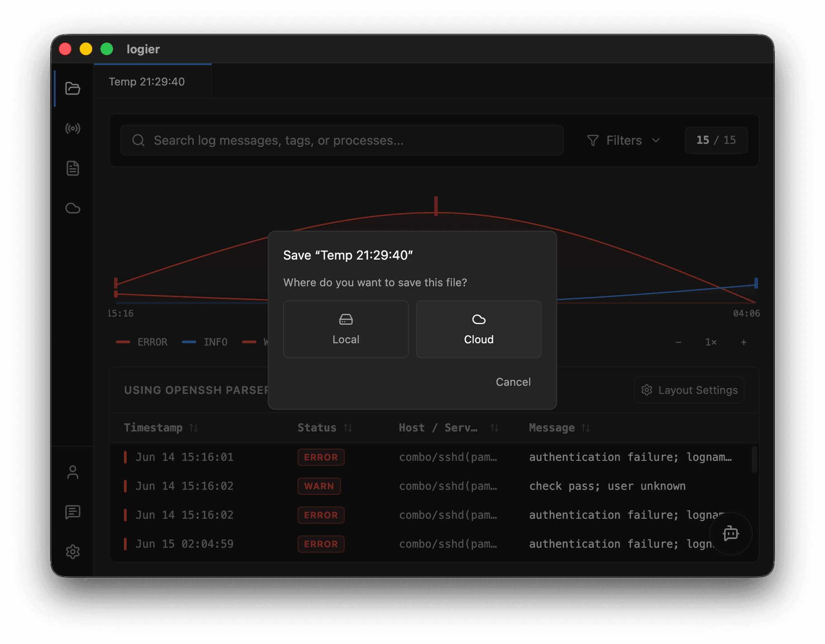Image resolution: width=825 pixels, height=644 pixels.
Task: Cancel the save dialog
Action: pos(513,382)
